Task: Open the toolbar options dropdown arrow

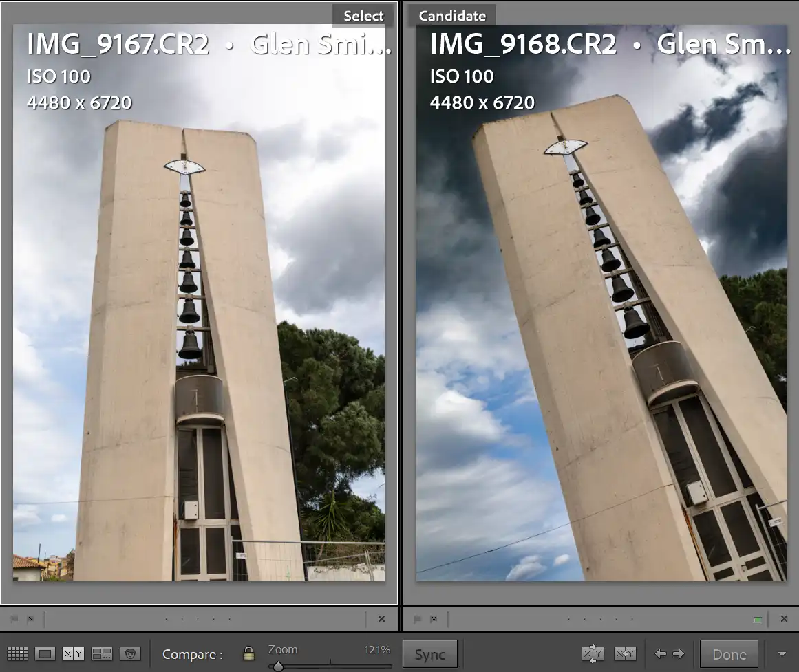Action: (781, 654)
